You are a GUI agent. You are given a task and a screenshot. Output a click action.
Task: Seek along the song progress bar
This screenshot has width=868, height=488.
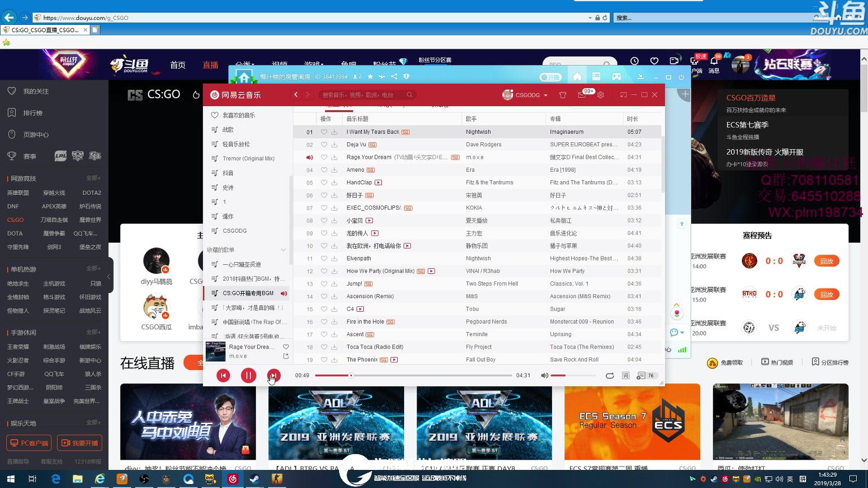[414, 376]
